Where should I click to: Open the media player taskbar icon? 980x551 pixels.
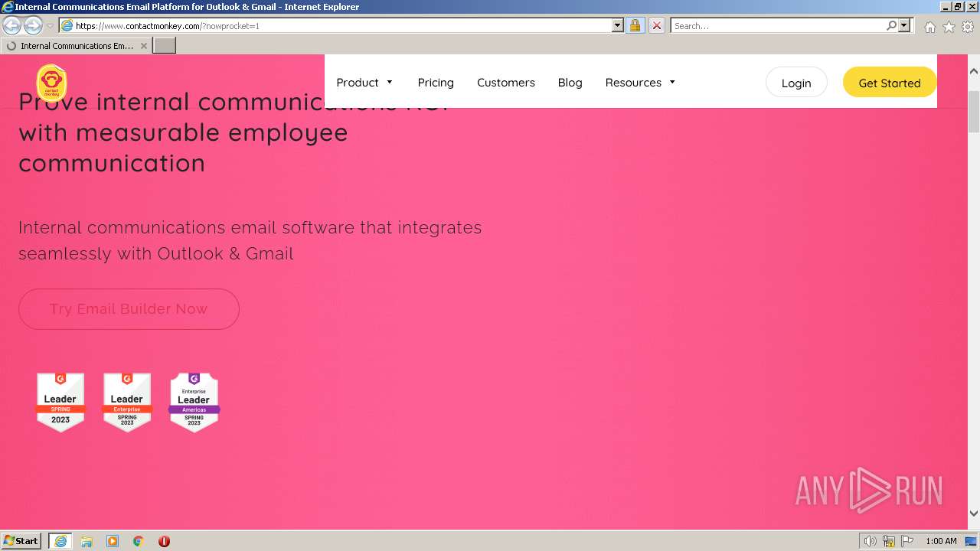pyautogui.click(x=113, y=541)
